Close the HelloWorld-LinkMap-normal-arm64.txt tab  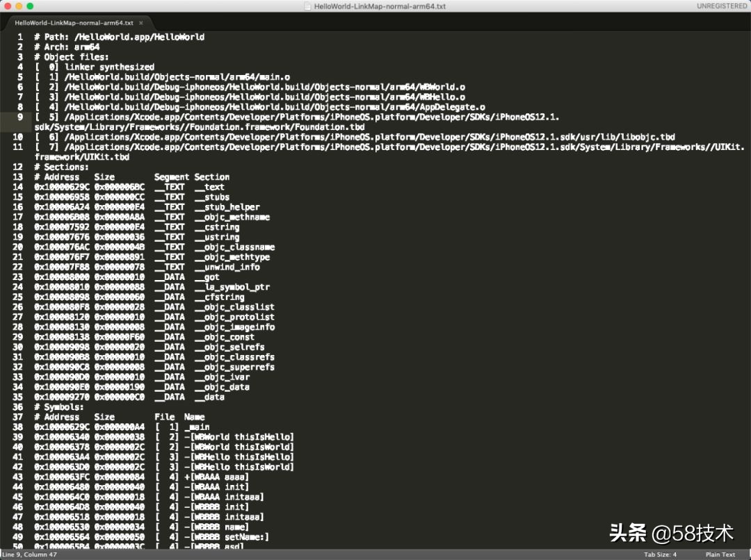[140, 23]
